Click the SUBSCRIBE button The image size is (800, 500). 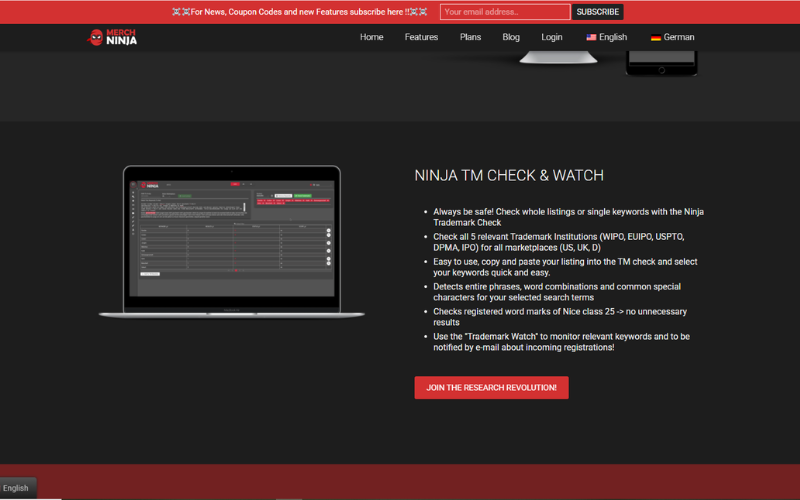597,12
